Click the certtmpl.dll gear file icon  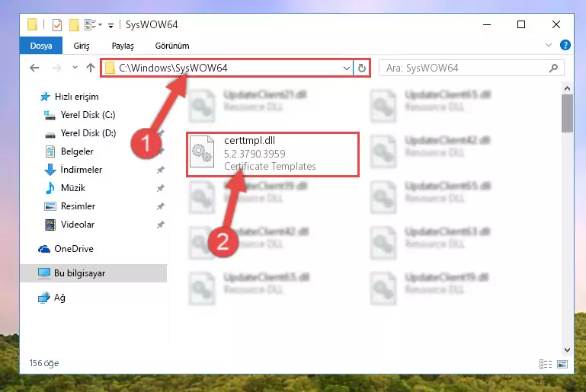click(202, 151)
